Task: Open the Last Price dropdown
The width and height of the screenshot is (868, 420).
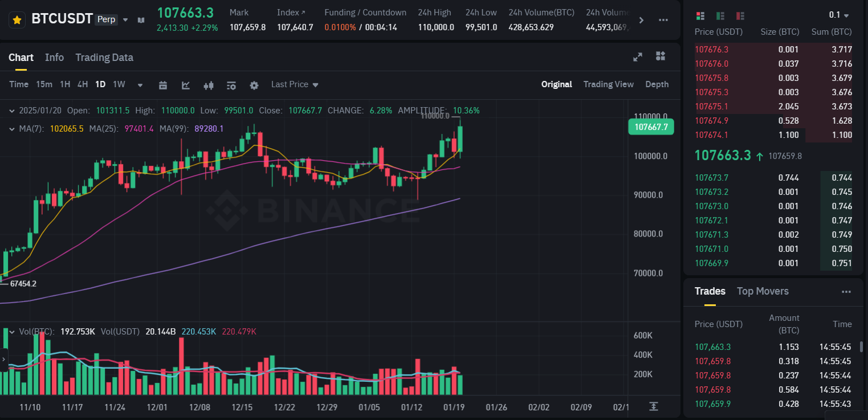Action: (295, 84)
